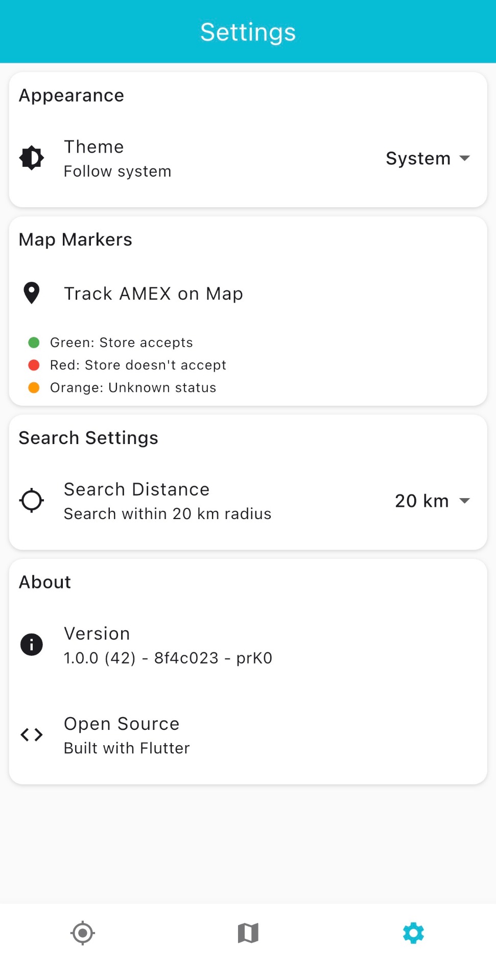This screenshot has height=980, width=496.
Task: Click the red marker legend dot
Action: click(x=34, y=365)
